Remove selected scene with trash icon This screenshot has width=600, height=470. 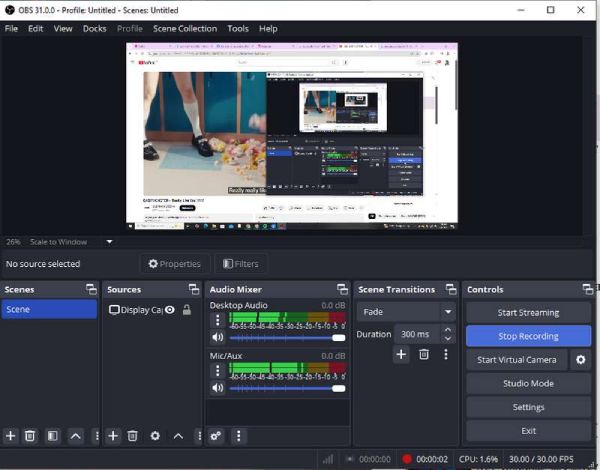pyautogui.click(x=30, y=436)
